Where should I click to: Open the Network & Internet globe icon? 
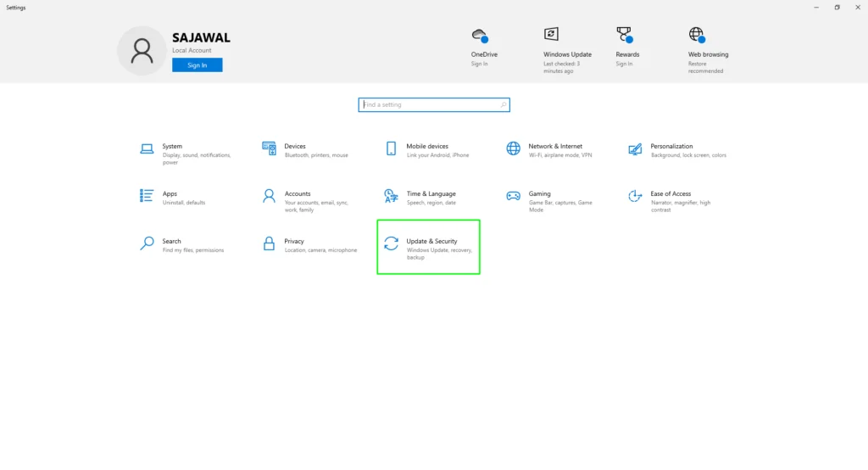(x=513, y=148)
